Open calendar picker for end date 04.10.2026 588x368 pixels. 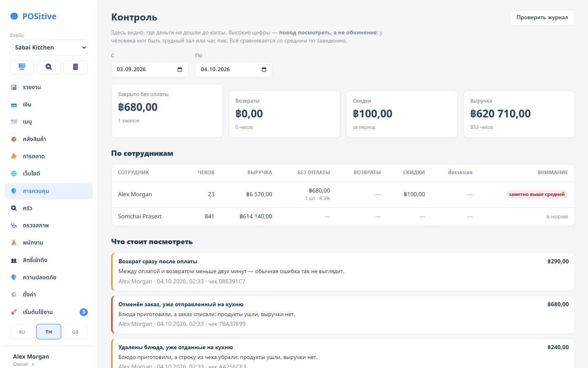[264, 70]
